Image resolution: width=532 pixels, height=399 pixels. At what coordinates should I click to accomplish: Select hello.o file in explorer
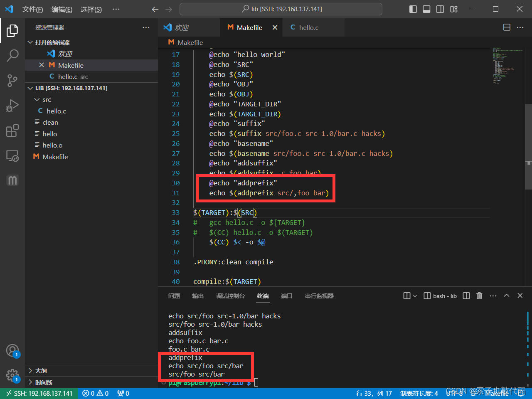tap(91, 145)
